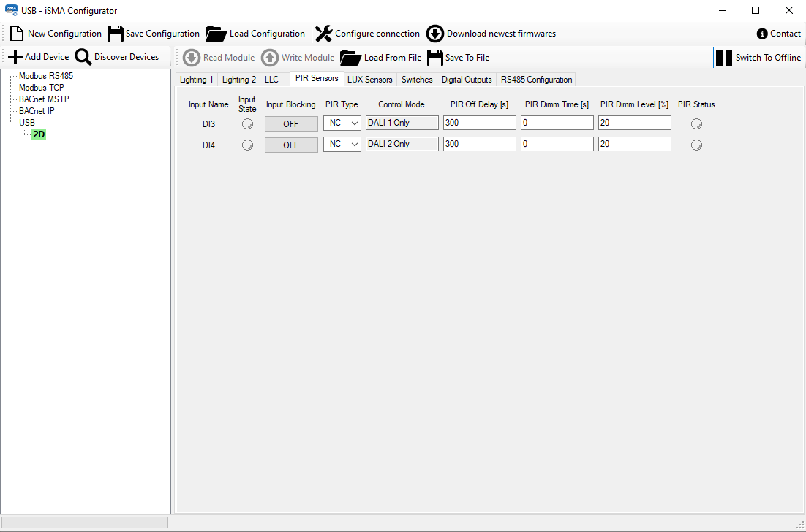This screenshot has height=532, width=806.
Task: Click Save To File floppy icon
Action: pos(435,58)
